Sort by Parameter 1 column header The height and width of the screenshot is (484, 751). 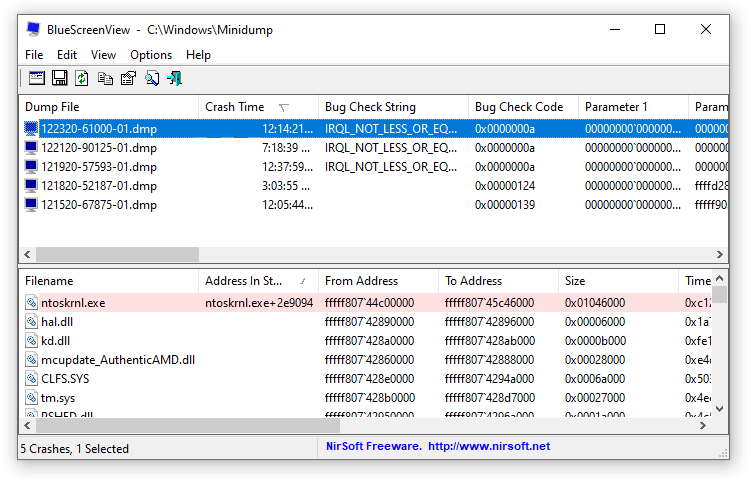(x=633, y=107)
